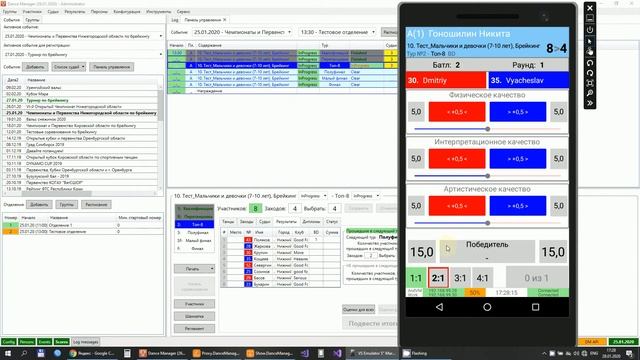The width and height of the screenshot is (640, 360).
Task: Click the Интерпретационное качество slider handle
Action: point(487,176)
